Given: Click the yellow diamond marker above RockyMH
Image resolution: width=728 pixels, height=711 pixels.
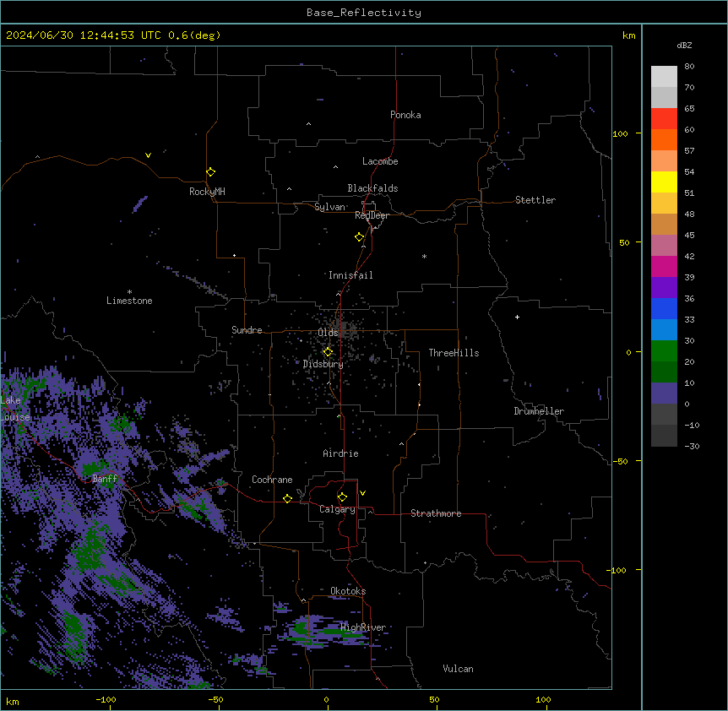Looking at the screenshot, I should click(x=211, y=172).
